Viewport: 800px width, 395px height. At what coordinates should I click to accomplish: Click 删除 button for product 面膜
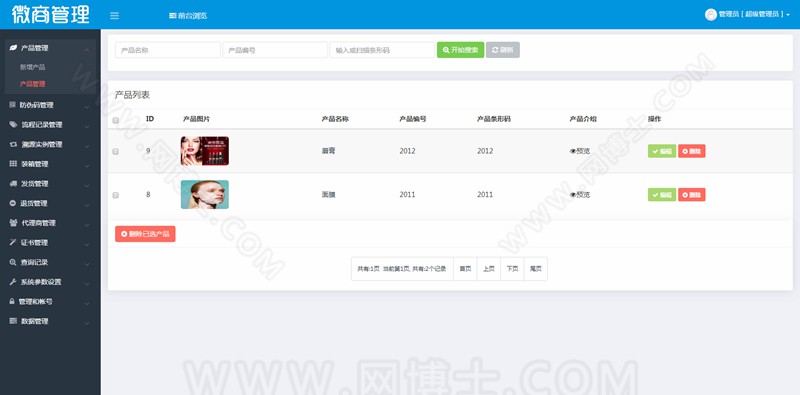click(692, 194)
